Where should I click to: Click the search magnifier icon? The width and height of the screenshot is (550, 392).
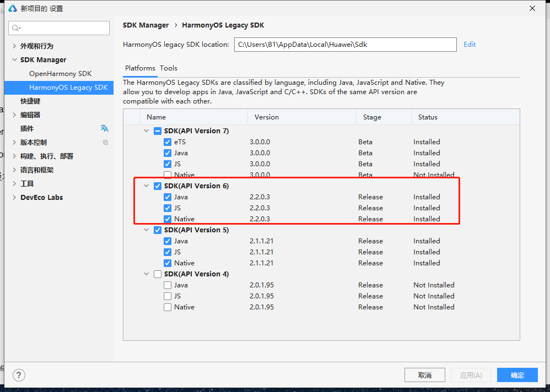pos(16,28)
